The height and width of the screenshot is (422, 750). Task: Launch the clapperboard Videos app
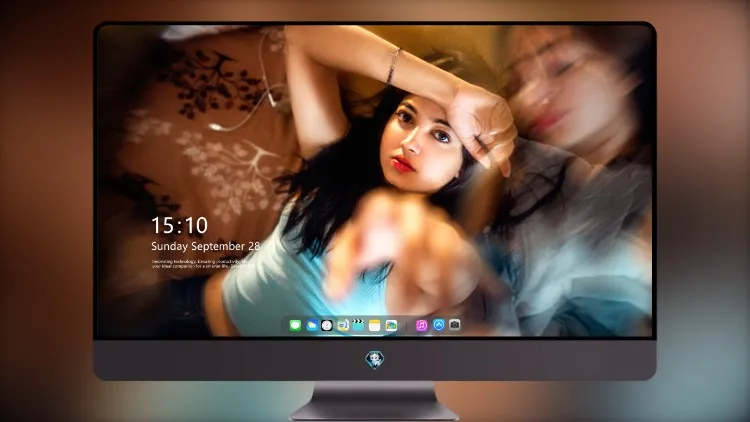pyautogui.click(x=358, y=326)
